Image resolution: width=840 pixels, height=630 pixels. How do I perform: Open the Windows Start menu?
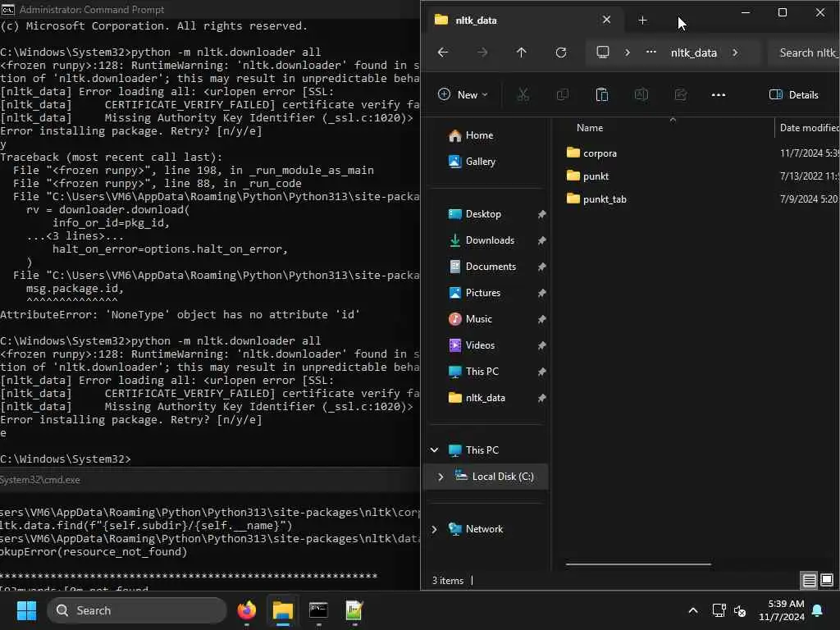(26, 610)
